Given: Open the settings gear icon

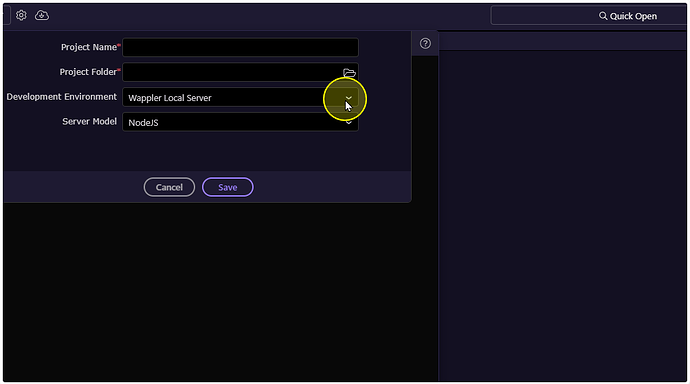Looking at the screenshot, I should coord(21,15).
